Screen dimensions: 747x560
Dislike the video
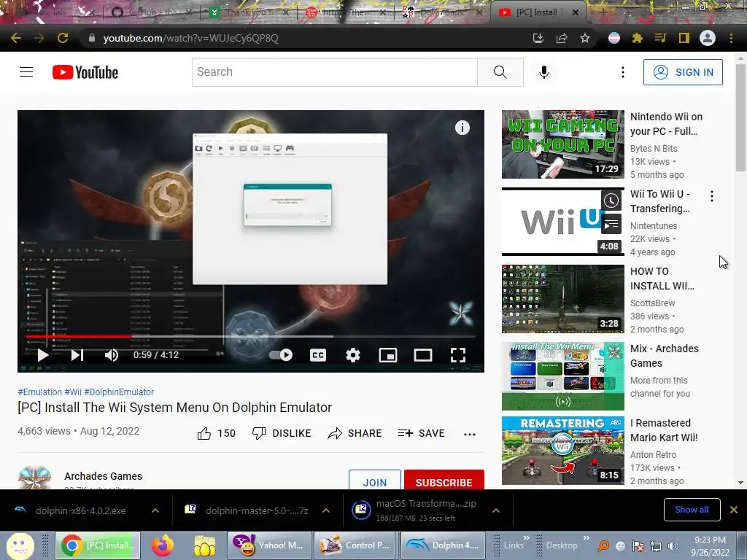[282, 433]
